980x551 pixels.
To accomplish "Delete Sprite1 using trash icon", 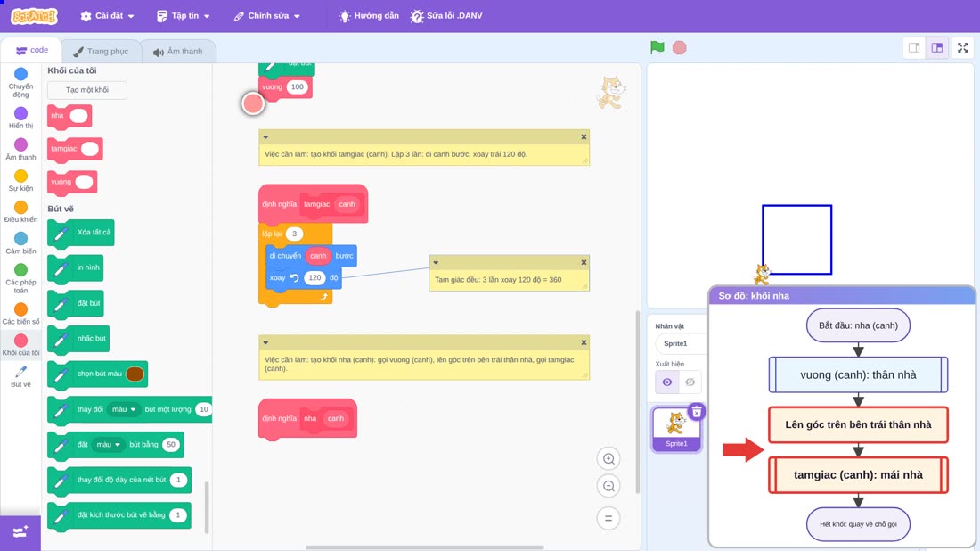I will click(697, 412).
